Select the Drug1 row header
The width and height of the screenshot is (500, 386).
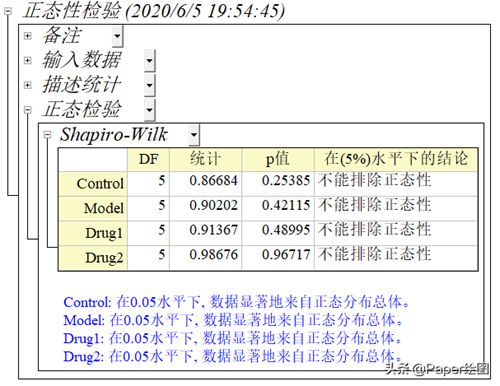pyautogui.click(x=93, y=233)
